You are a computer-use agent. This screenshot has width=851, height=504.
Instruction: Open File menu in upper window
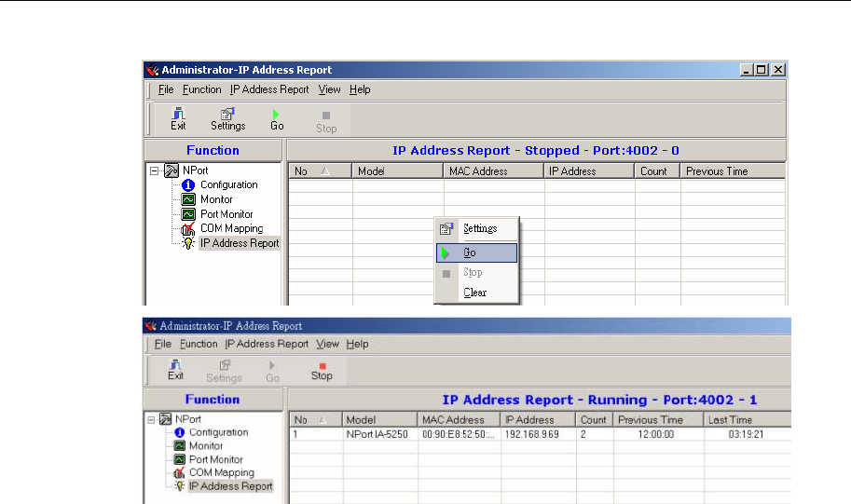(x=166, y=89)
